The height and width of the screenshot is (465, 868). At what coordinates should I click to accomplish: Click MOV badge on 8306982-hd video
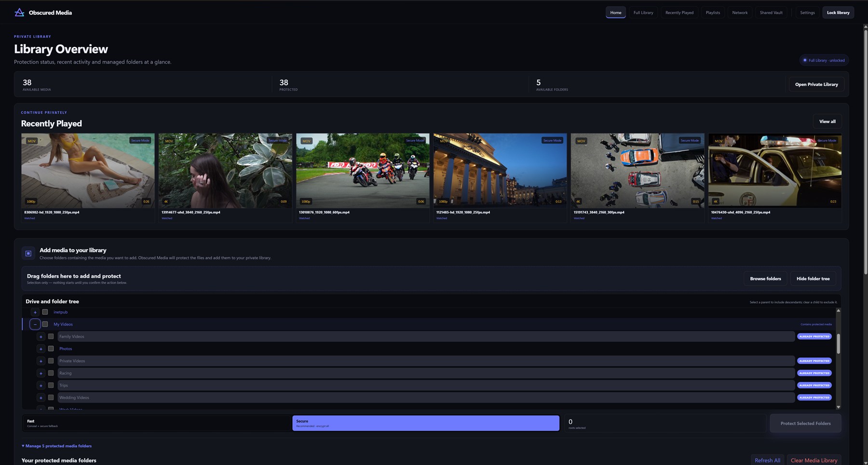point(32,141)
